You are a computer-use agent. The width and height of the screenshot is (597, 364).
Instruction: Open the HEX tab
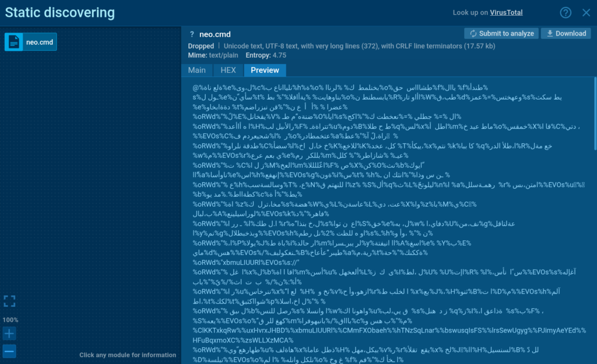(228, 70)
